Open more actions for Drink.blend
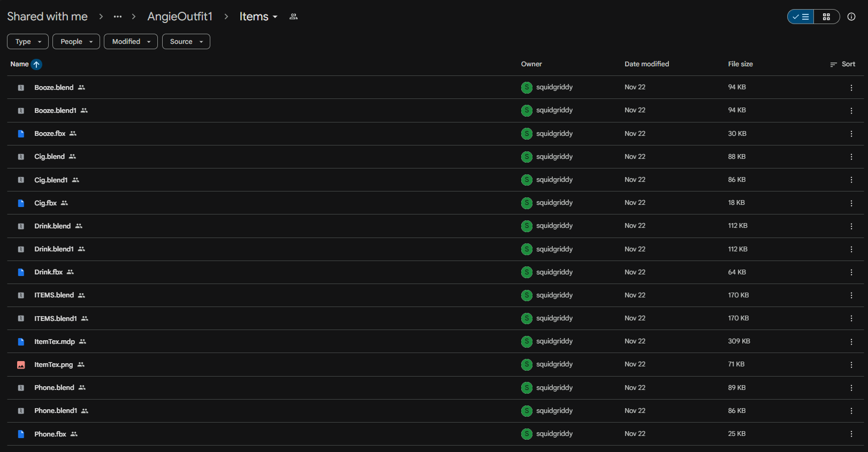Screen dimensions: 868x452 (851, 226)
